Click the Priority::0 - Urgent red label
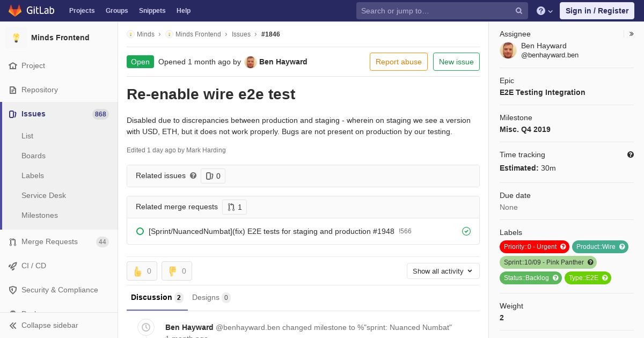Image resolution: width=644 pixels, height=338 pixels. click(535, 247)
